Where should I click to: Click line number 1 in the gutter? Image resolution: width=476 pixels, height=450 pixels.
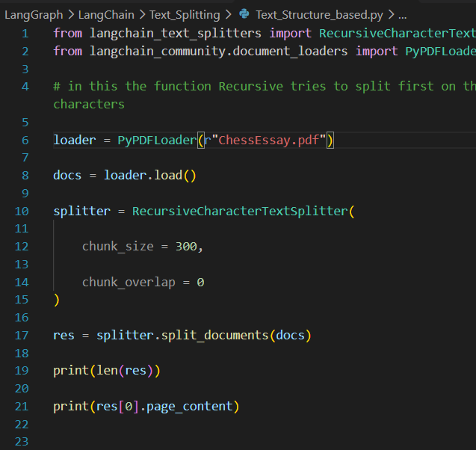coord(25,34)
